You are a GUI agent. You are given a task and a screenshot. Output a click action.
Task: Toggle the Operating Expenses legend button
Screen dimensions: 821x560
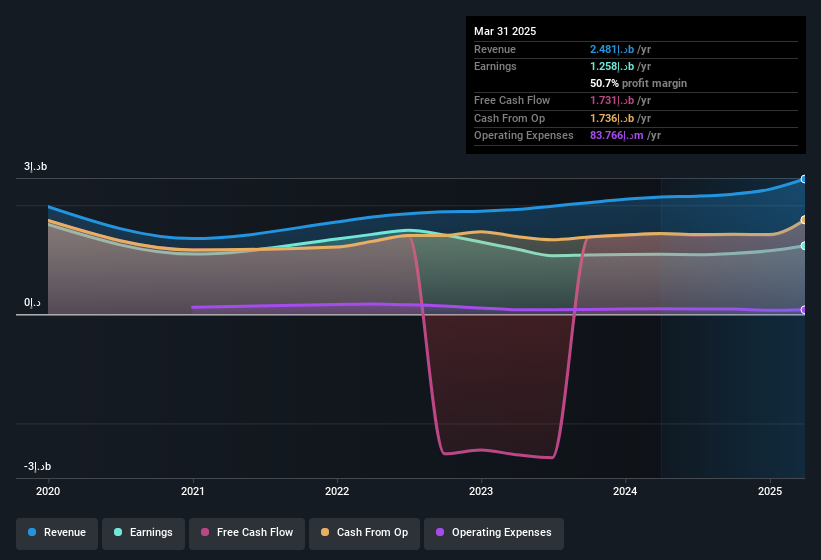493,533
